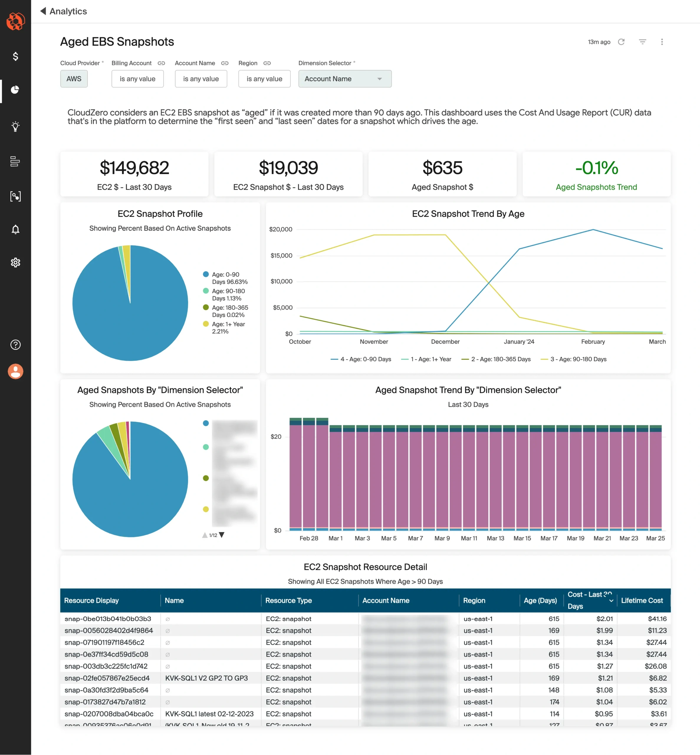Click link icon next to Billing Account

tap(161, 63)
